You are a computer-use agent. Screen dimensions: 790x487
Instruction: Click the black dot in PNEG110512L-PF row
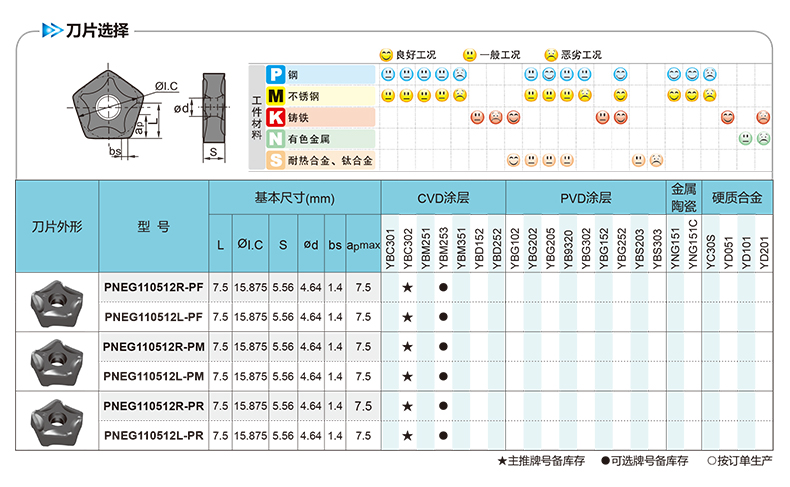click(x=443, y=317)
